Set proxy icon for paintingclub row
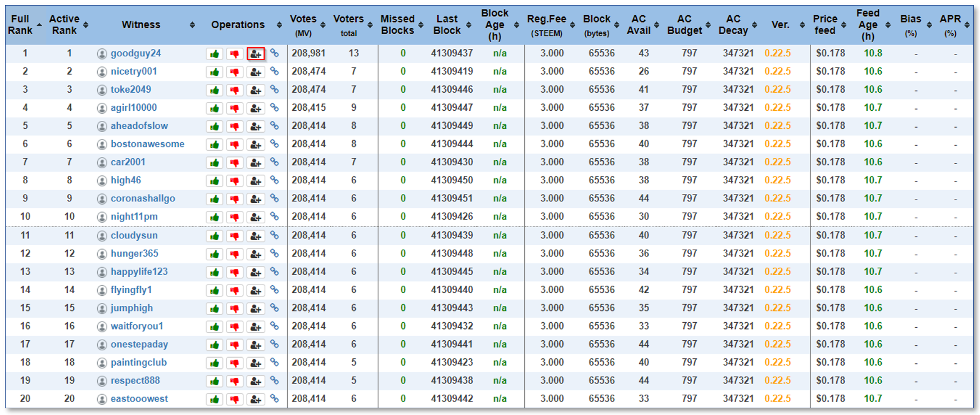Viewport: 980px width, 415px height. click(255, 363)
